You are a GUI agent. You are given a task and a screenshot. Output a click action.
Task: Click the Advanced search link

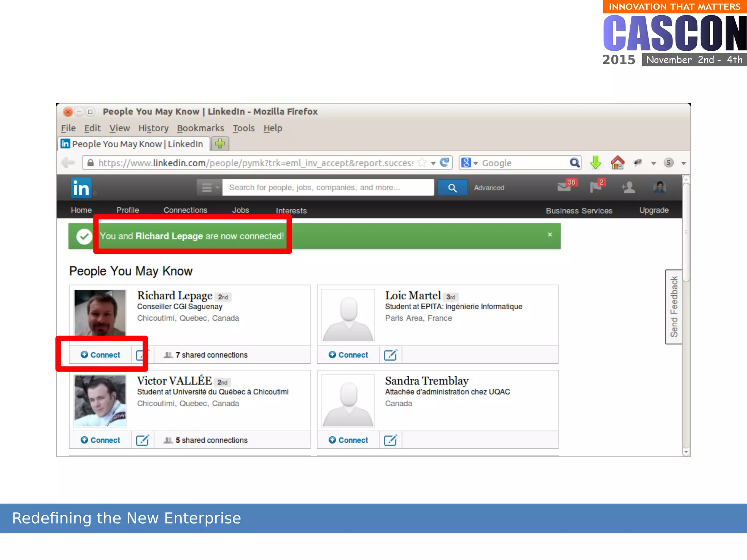[x=489, y=188]
